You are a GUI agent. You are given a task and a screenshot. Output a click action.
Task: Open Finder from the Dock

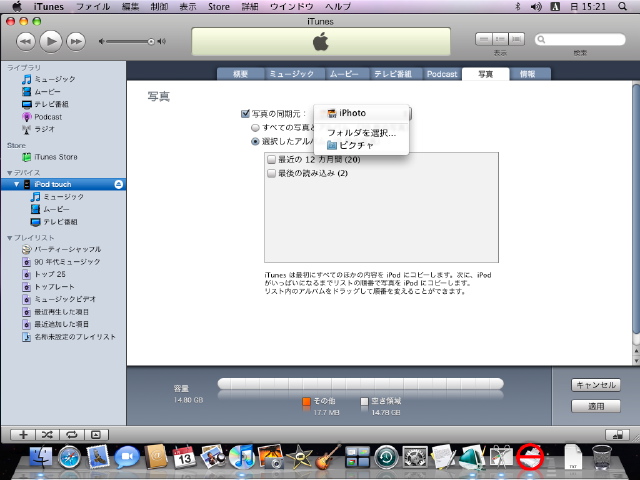[41, 457]
